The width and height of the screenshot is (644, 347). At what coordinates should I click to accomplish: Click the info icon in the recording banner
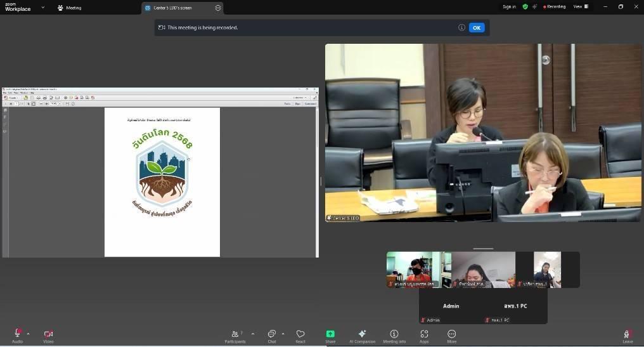pyautogui.click(x=461, y=27)
